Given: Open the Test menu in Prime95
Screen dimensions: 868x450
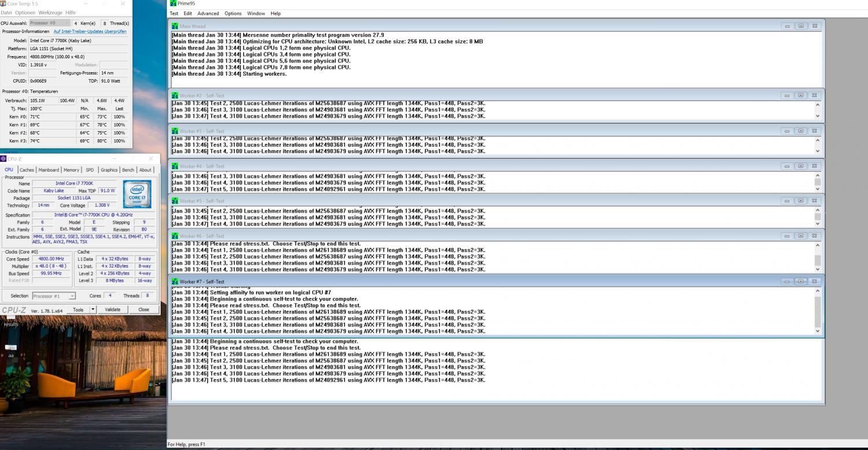Looking at the screenshot, I should pos(174,13).
